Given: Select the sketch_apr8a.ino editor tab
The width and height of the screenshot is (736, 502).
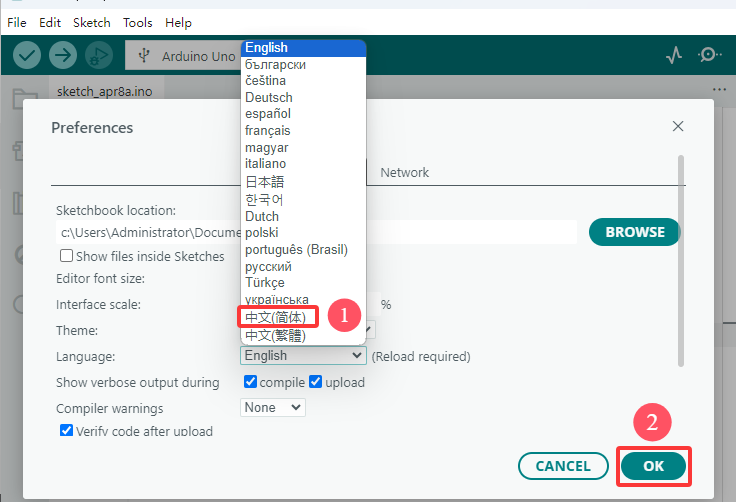Looking at the screenshot, I should point(105,91).
